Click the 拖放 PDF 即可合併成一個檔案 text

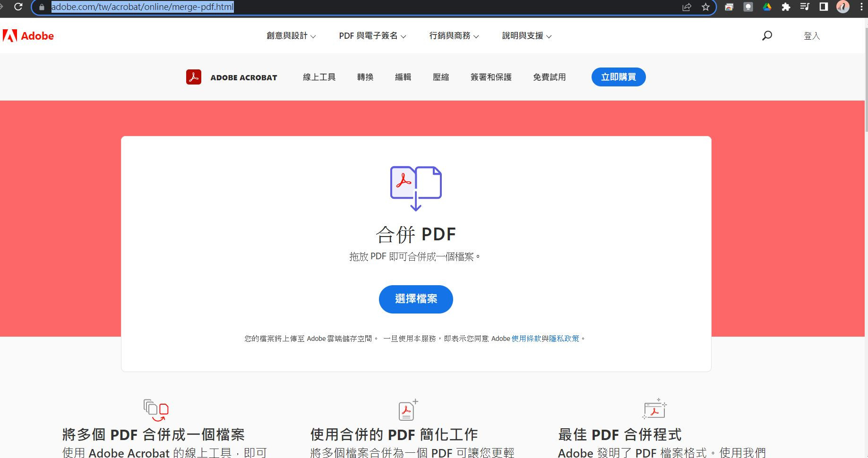point(414,256)
